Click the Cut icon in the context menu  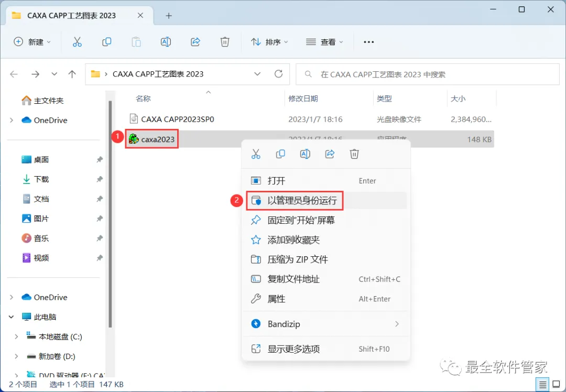click(x=256, y=154)
